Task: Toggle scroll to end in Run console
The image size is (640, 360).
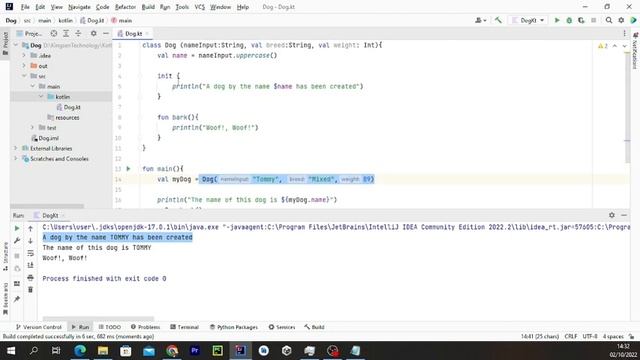Action: point(30,265)
